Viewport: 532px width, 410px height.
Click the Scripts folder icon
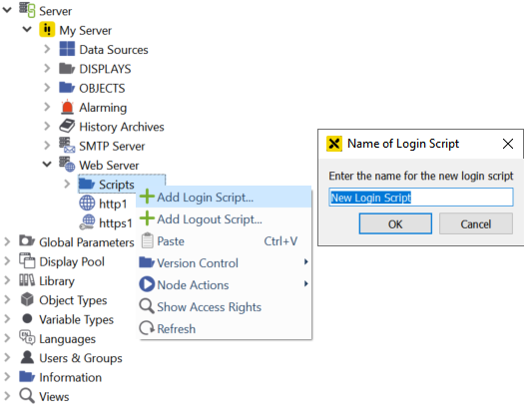point(87,184)
